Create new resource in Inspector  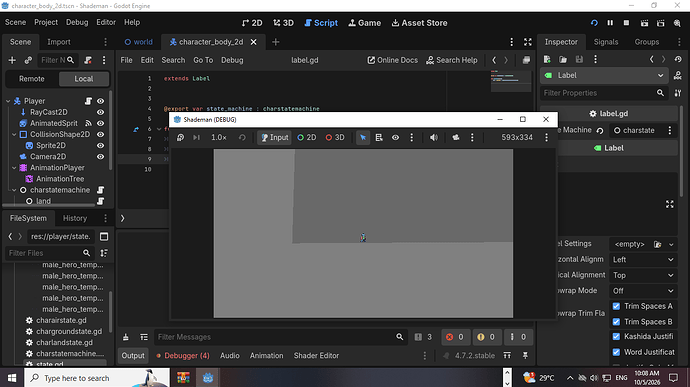(x=547, y=59)
